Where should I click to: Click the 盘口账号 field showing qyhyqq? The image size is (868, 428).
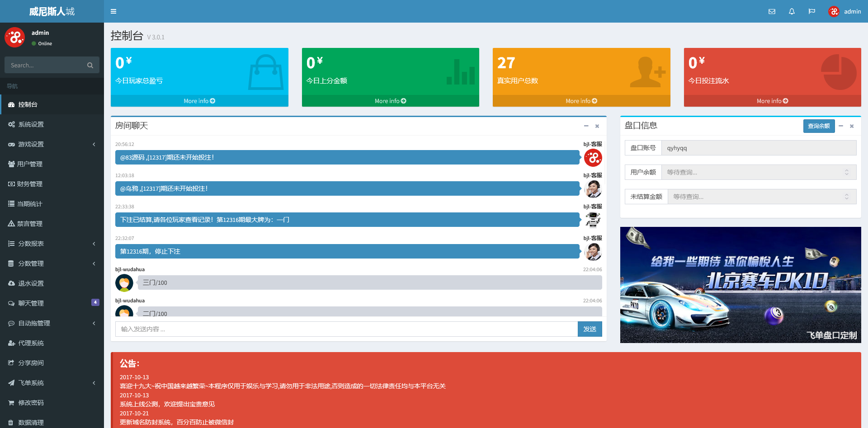tap(759, 148)
